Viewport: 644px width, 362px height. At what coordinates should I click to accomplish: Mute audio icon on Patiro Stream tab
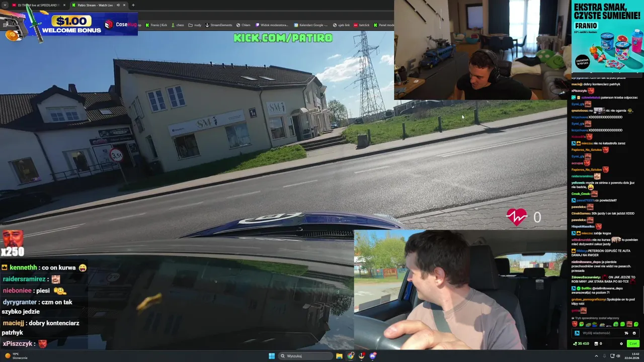click(118, 5)
